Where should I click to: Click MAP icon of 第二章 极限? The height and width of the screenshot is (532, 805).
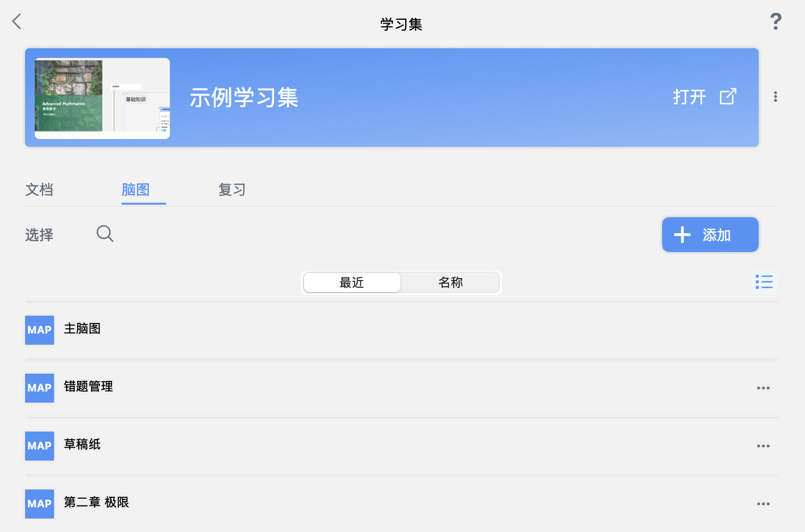tap(40, 504)
